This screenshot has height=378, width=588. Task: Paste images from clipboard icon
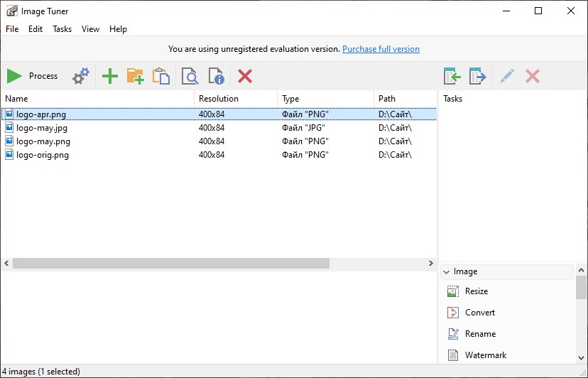(161, 76)
